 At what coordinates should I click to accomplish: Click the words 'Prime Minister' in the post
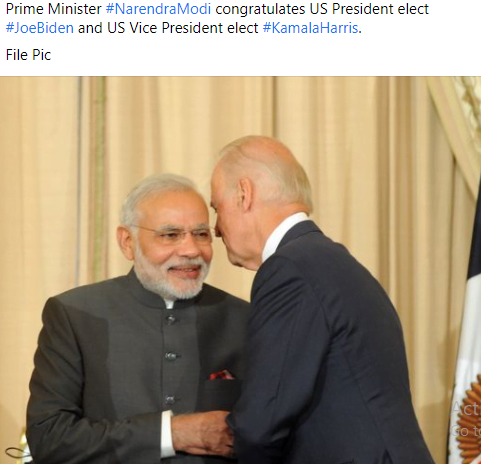53,9
